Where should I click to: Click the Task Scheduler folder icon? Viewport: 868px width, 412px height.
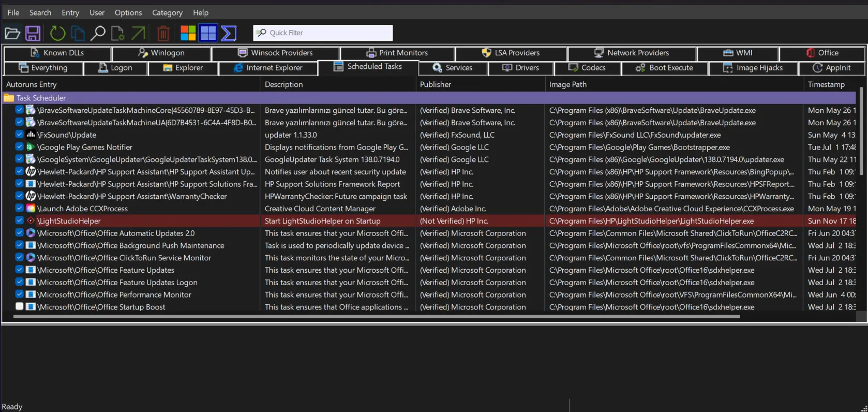click(x=9, y=98)
